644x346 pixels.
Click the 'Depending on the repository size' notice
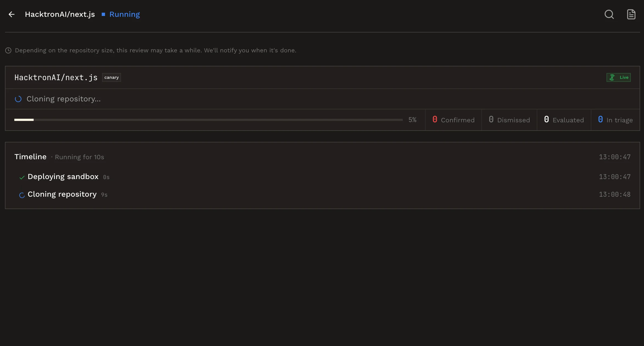(155, 50)
